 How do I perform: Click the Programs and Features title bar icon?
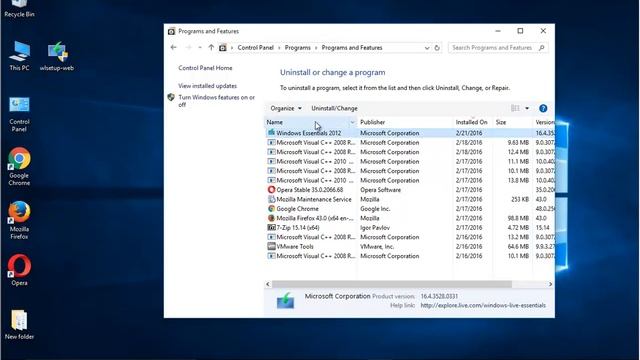pos(171,31)
